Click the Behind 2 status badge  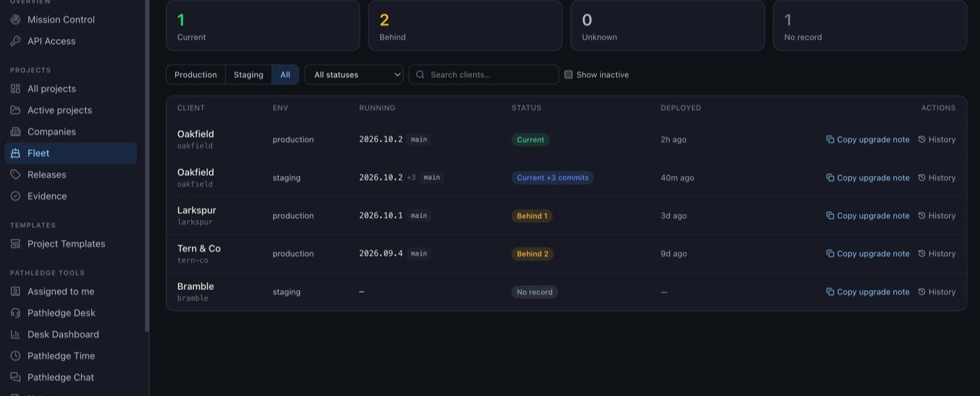pyautogui.click(x=532, y=254)
